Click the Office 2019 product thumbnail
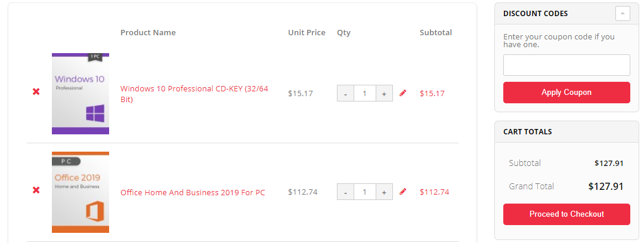This screenshot has height=243, width=644. coord(80,192)
